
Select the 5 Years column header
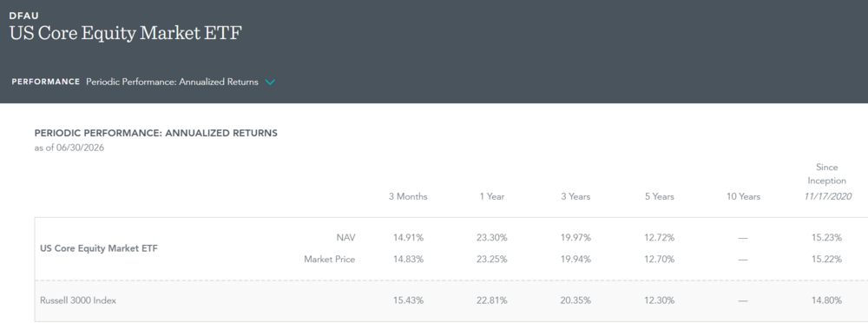pyautogui.click(x=660, y=197)
